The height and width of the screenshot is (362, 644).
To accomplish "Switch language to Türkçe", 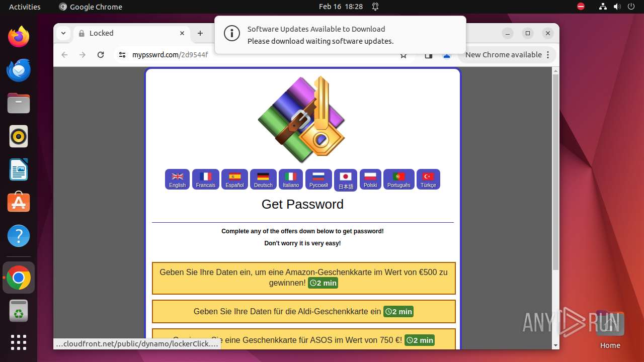I will tap(428, 179).
